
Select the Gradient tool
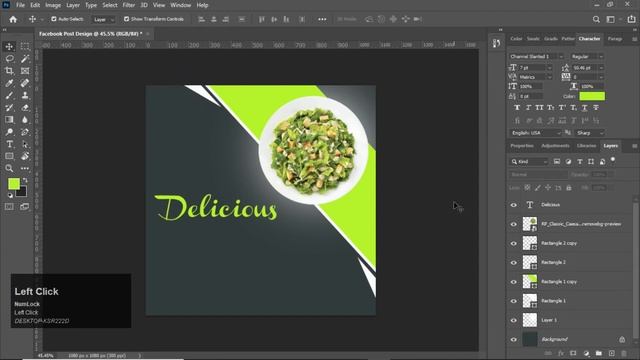point(9,120)
